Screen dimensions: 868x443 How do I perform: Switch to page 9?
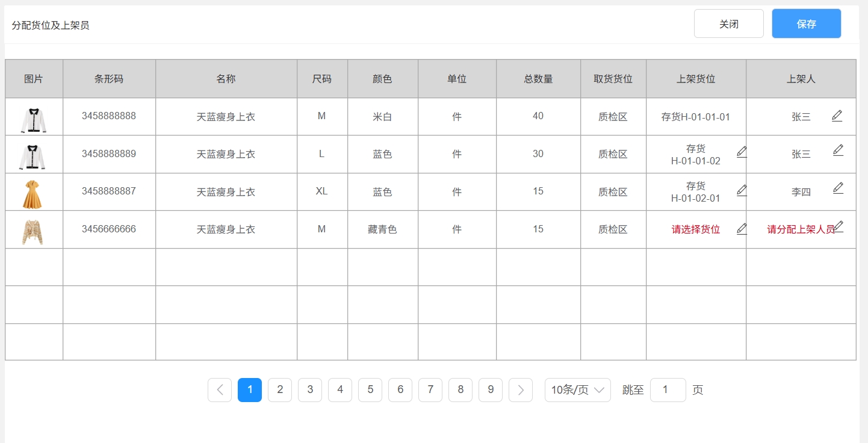(491, 390)
